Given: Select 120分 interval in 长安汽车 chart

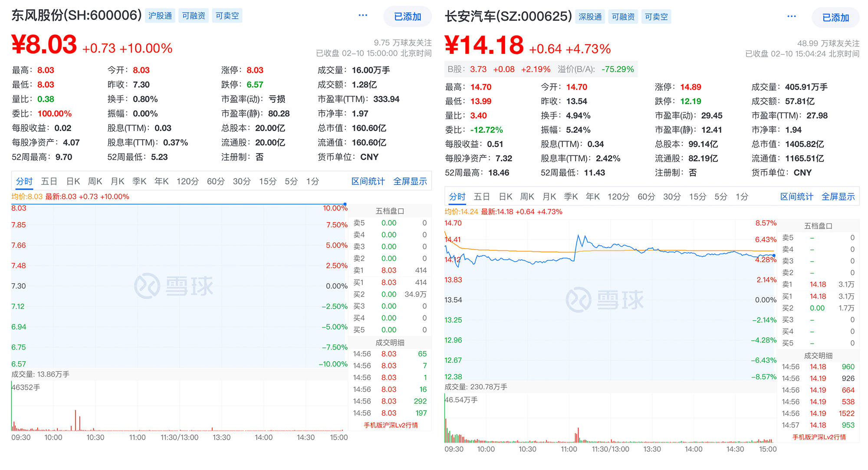Looking at the screenshot, I should click(618, 197).
